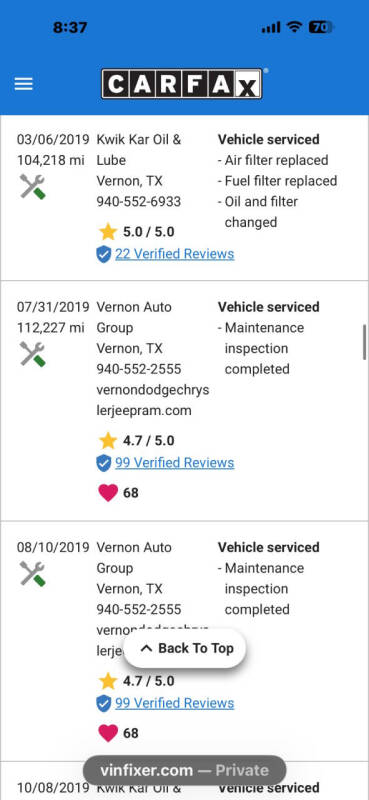Tap the pink heart in the 07/31/2019 record
The height and width of the screenshot is (800, 369).
tap(108, 493)
